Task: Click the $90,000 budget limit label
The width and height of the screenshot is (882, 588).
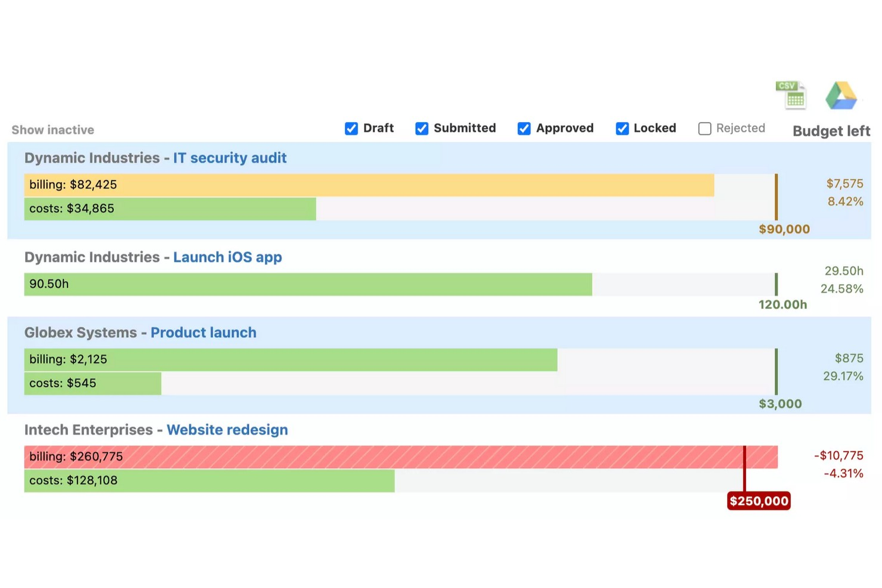Action: point(784,229)
